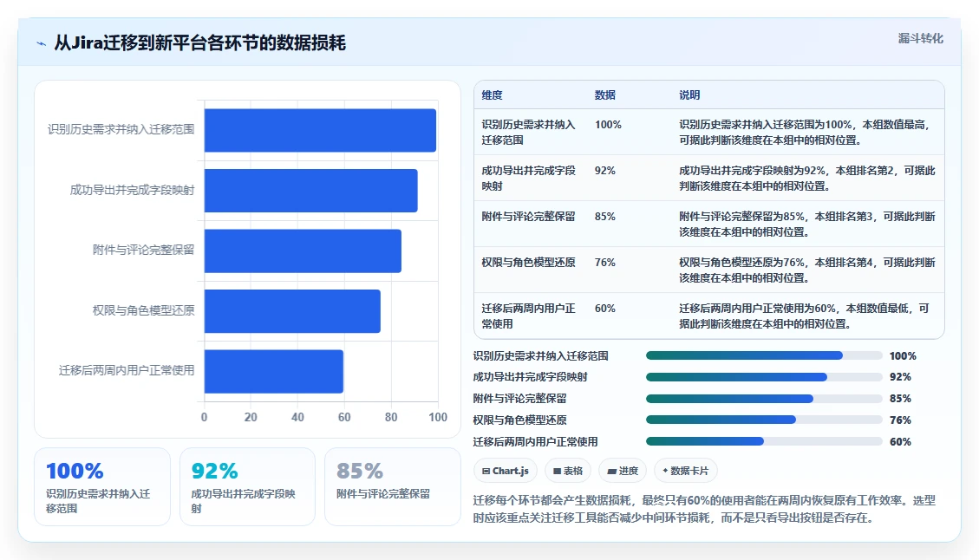
Task: Click the 85% table cell
Action: coord(605,217)
